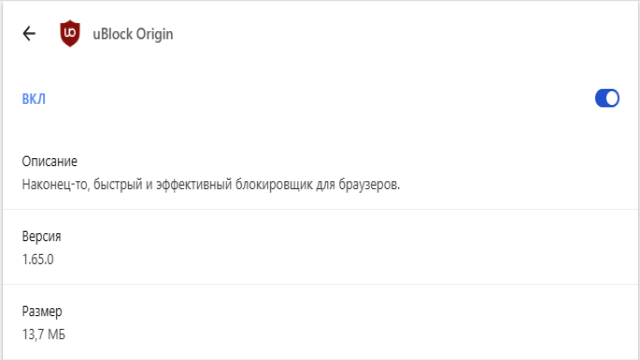The height and width of the screenshot is (360, 640).
Task: Click the word uBlock in the header
Action: pyautogui.click(x=113, y=34)
